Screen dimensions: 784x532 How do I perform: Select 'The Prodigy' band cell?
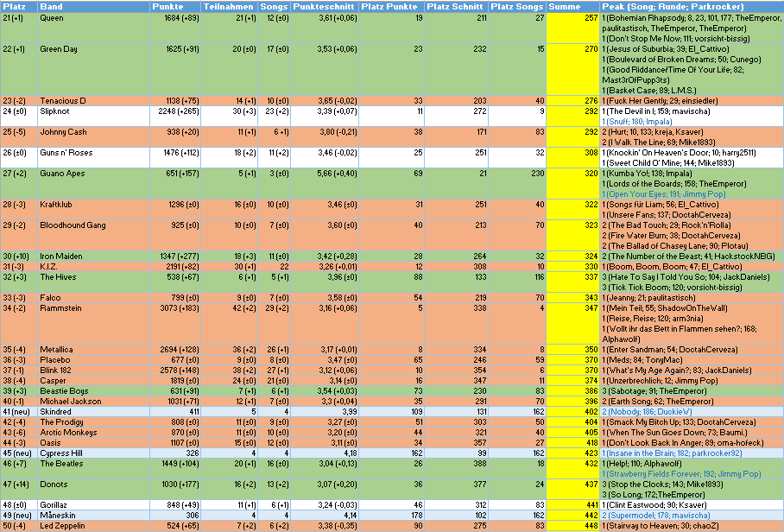93,422
